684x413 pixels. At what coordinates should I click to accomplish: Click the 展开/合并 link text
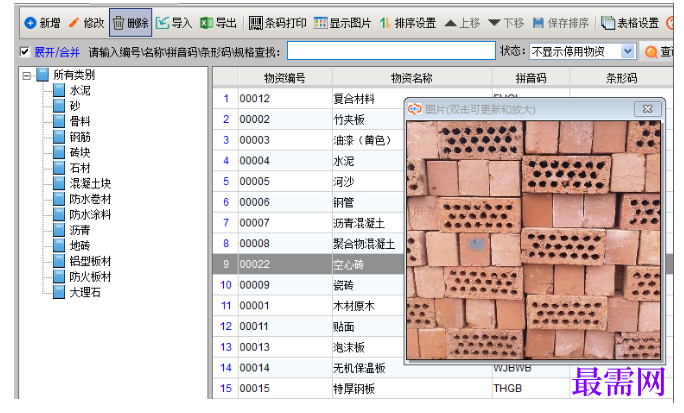(57, 52)
